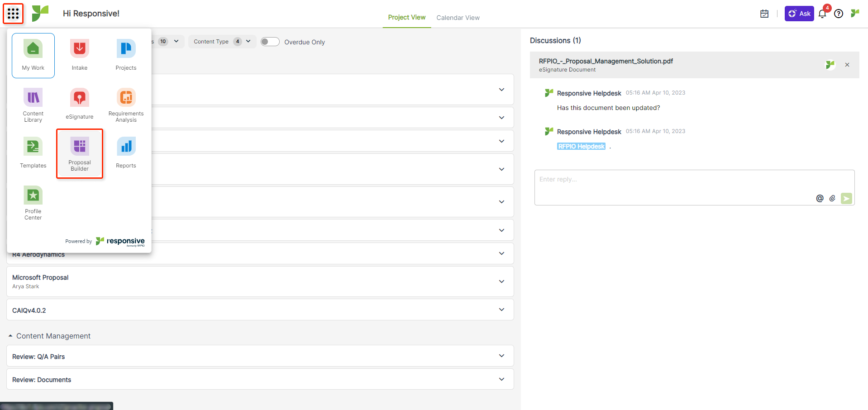This screenshot has width=868, height=410.
Task: Click the Microsoft Proposal project name
Action: pyautogui.click(x=40, y=277)
